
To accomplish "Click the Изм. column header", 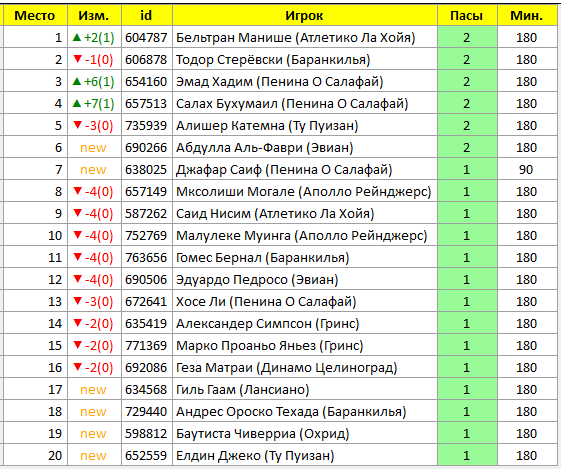I will [x=94, y=15].
